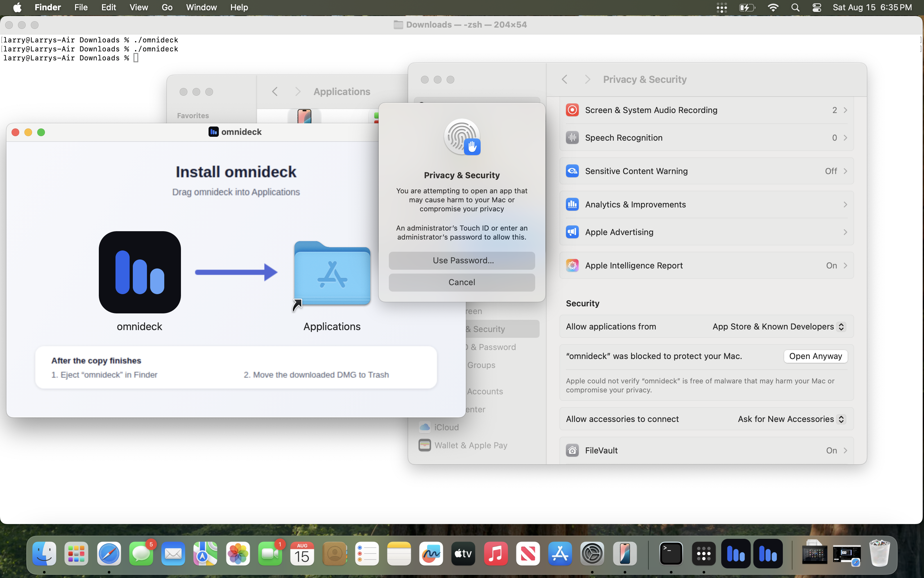Image resolution: width=924 pixels, height=578 pixels.
Task: Click the large omnideck app icon in installer
Action: click(140, 272)
